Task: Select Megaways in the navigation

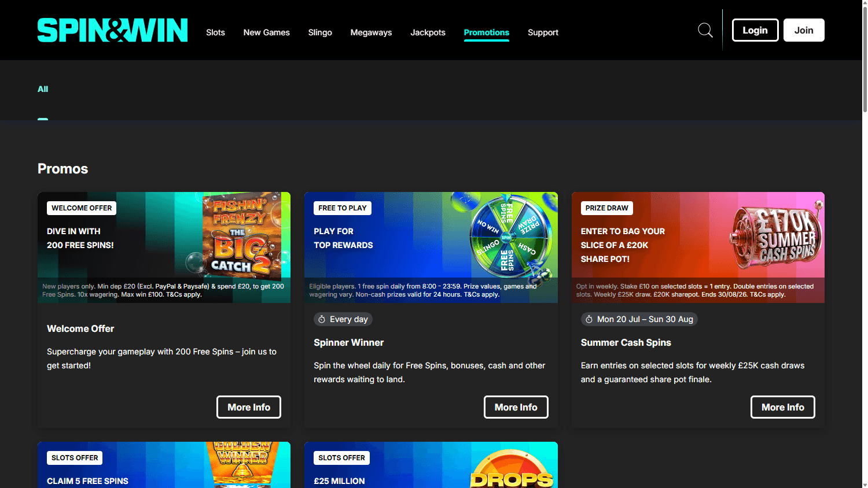Action: (371, 32)
